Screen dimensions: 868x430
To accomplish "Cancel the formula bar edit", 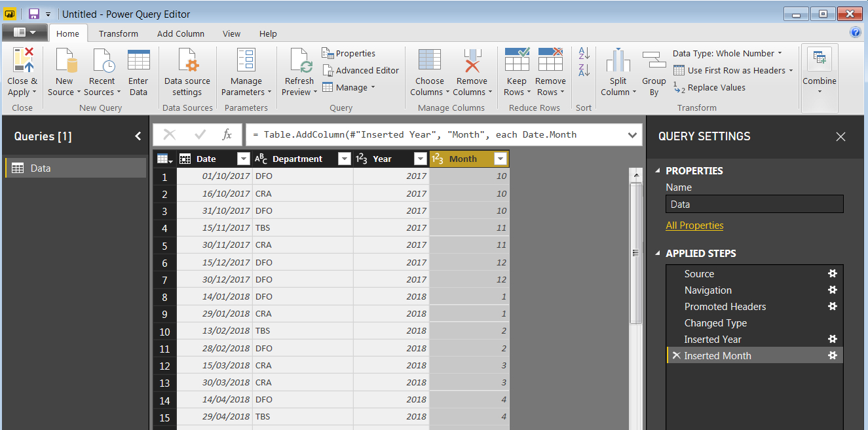I will 170,134.
